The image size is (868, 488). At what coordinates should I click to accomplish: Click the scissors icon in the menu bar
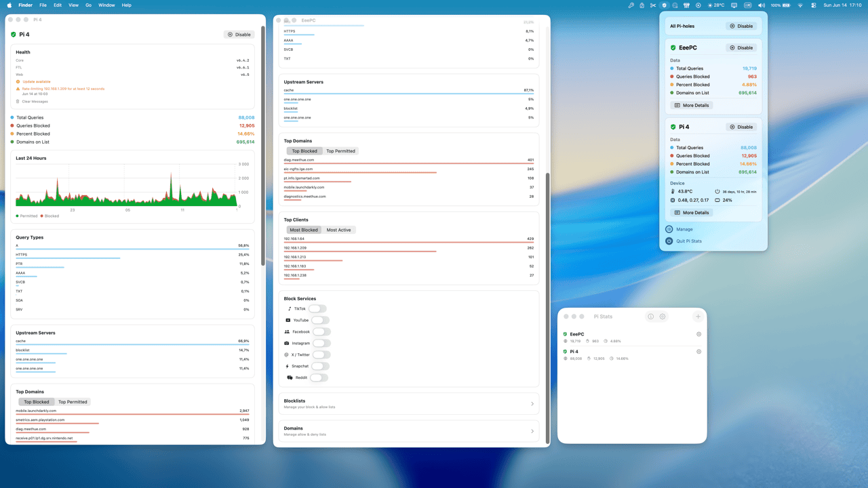[652, 5]
